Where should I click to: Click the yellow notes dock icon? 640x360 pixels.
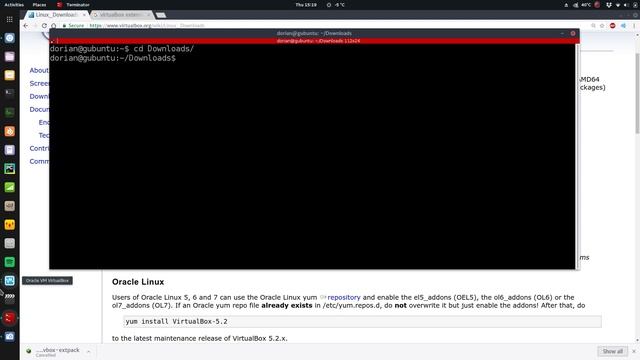coord(9,75)
